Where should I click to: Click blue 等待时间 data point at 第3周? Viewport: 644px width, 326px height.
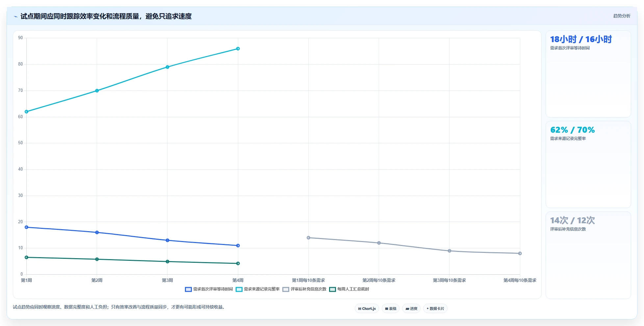point(167,240)
